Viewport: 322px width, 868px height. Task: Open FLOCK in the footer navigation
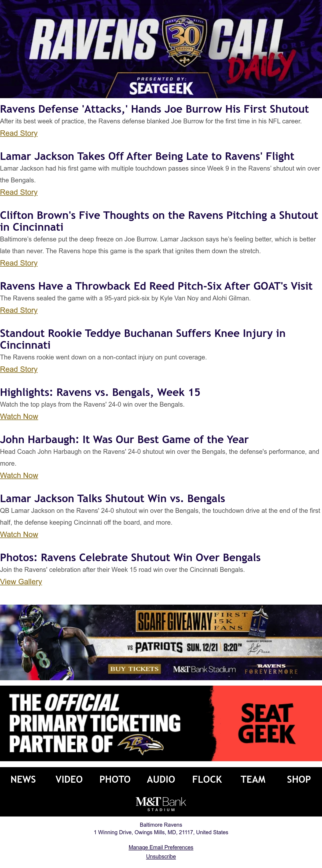[x=207, y=779]
